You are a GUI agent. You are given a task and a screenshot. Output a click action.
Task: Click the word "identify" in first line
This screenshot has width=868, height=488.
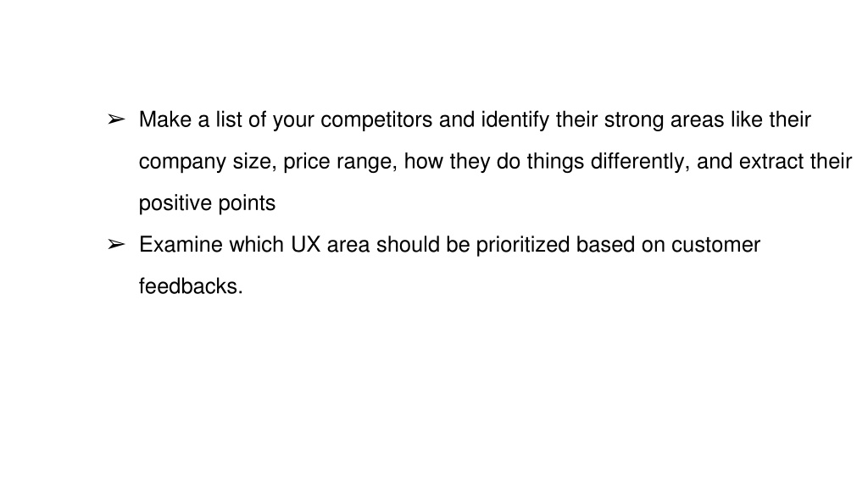tap(515, 120)
